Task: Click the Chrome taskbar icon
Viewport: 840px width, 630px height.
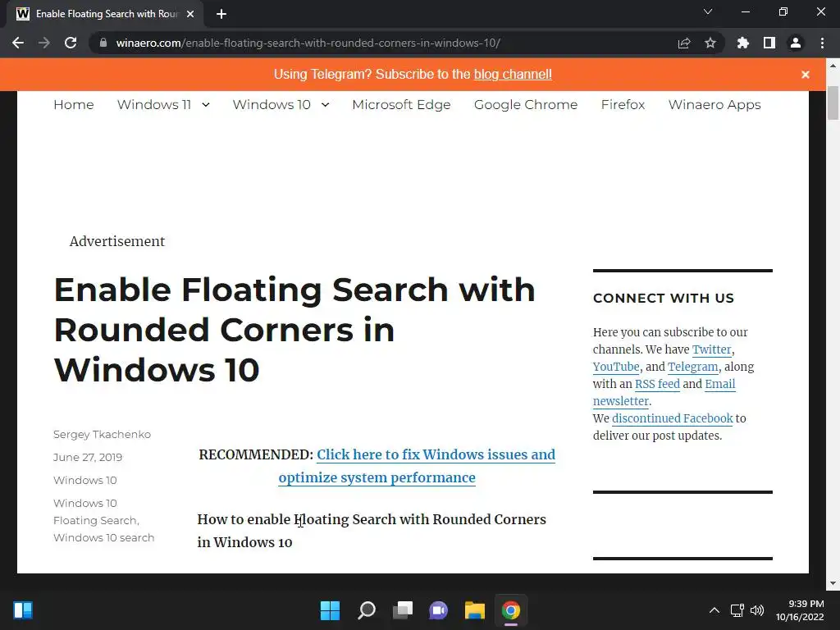Action: point(510,610)
